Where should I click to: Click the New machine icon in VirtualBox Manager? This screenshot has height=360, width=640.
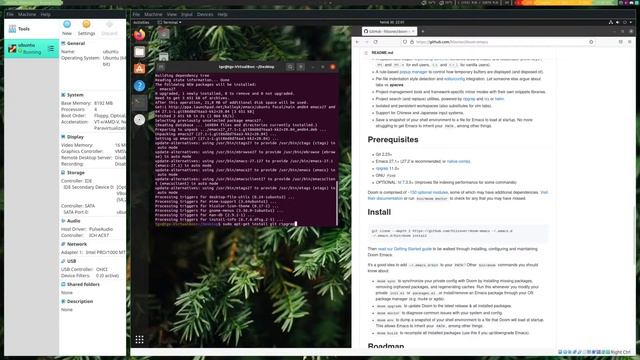pos(67,25)
